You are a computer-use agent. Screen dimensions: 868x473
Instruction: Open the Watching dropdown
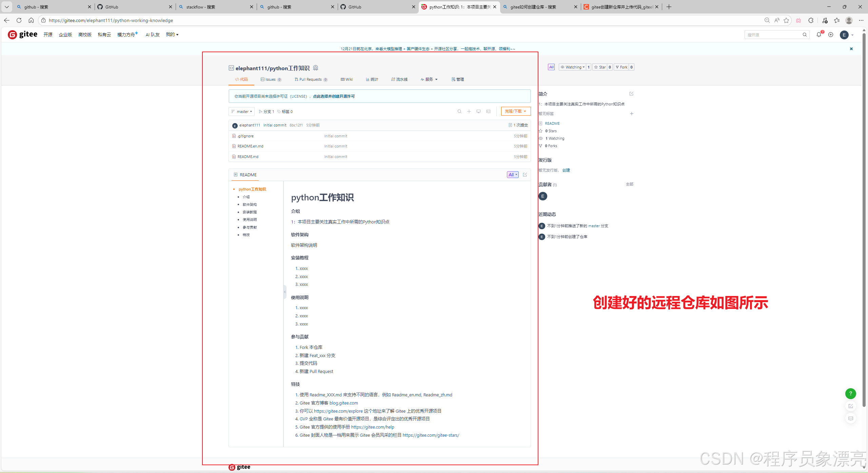coord(572,67)
